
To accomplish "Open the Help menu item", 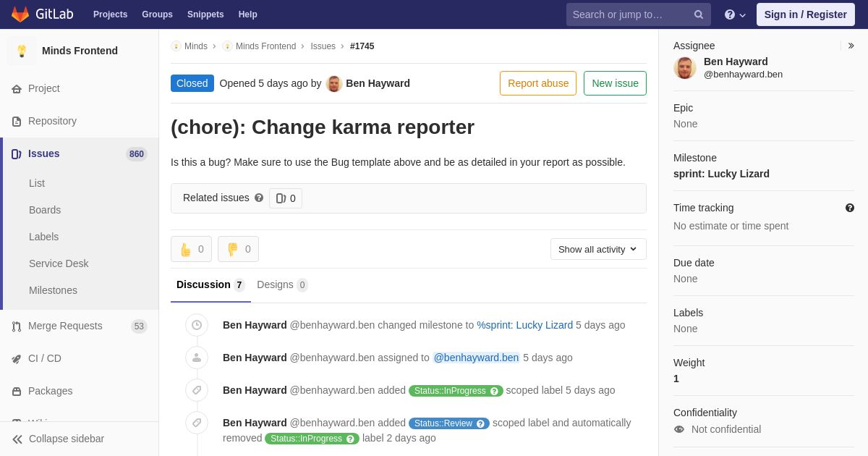I will click(248, 14).
